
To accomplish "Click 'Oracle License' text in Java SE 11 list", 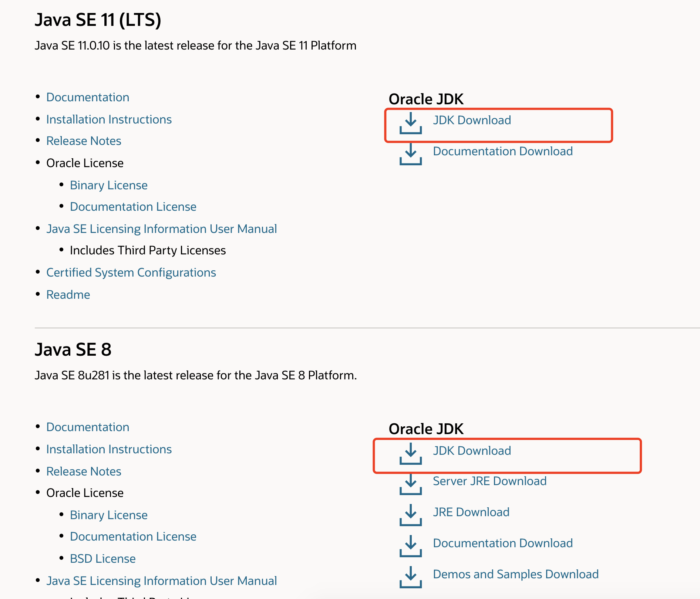I will pyautogui.click(x=85, y=163).
